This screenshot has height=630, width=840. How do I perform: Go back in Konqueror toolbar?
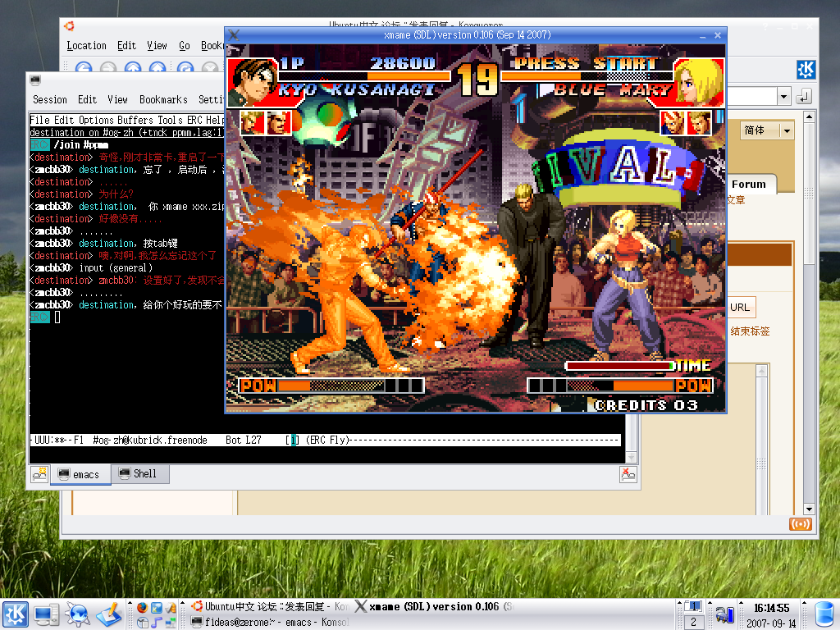pos(83,67)
